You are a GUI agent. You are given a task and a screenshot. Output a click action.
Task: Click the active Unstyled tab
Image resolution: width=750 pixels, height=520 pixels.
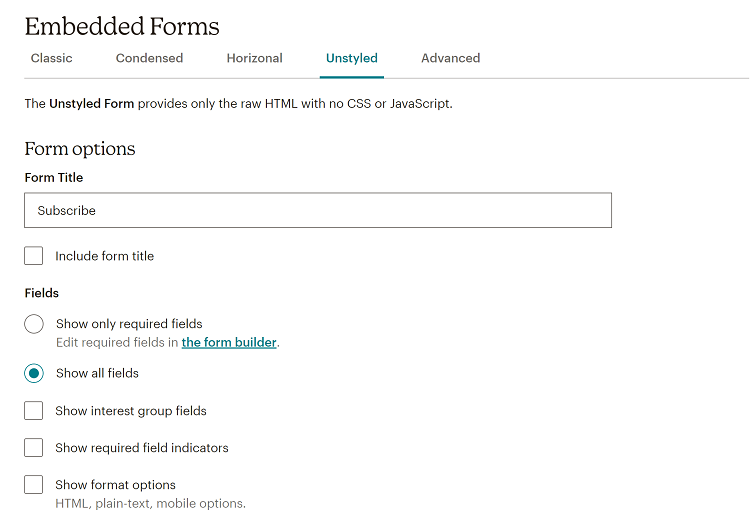click(x=352, y=58)
